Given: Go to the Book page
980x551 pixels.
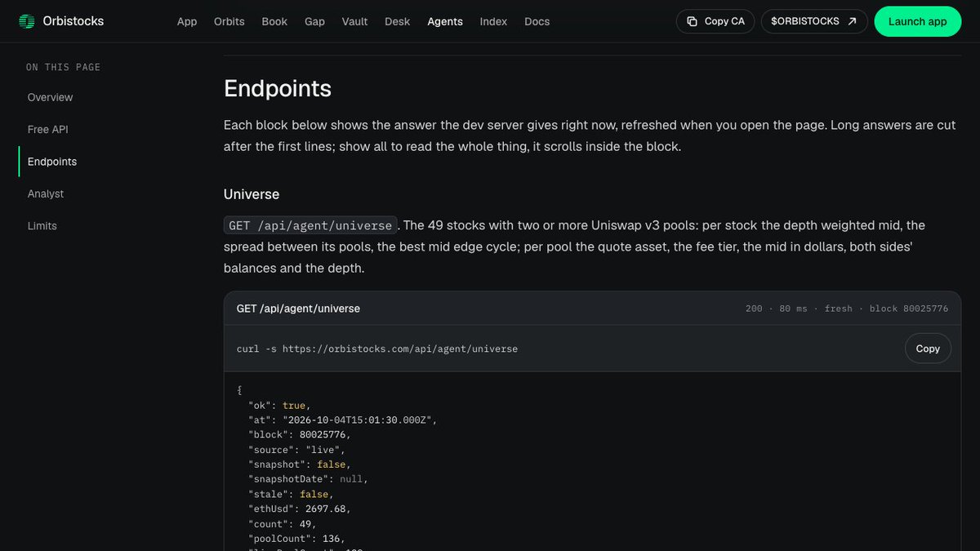Looking at the screenshot, I should (x=274, y=21).
